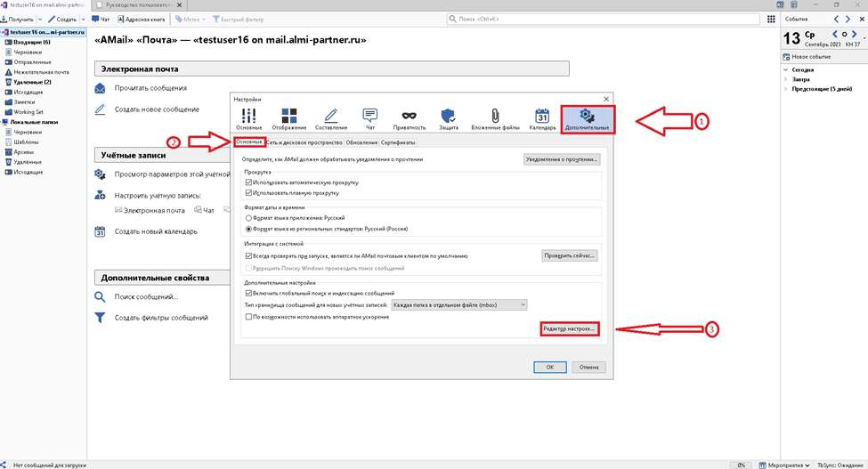Open Нежелательная почта folder
The width and height of the screenshot is (868, 469).
pyautogui.click(x=42, y=72)
